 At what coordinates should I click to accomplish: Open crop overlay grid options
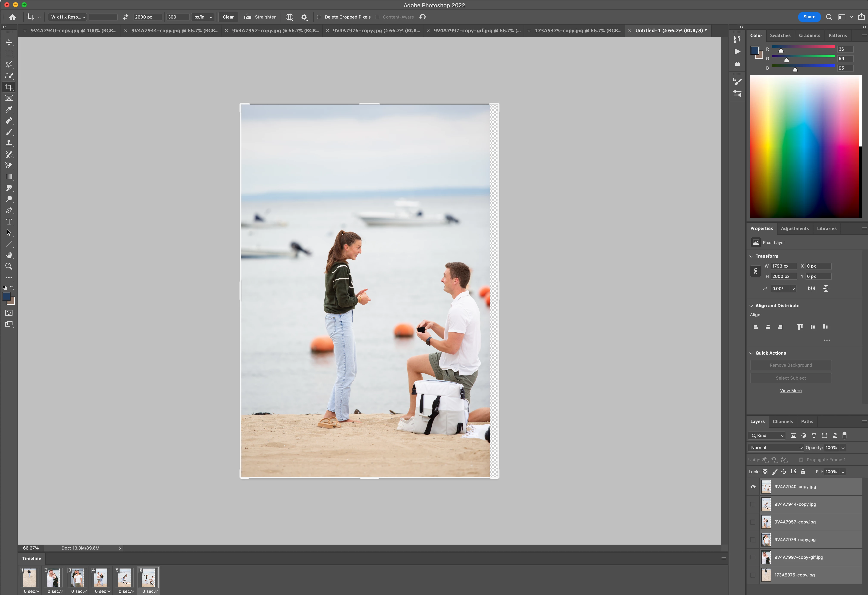coord(289,17)
